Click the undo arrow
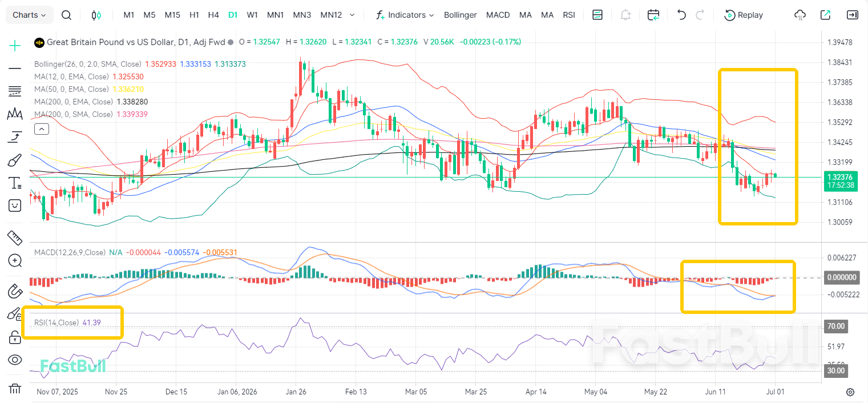The image size is (868, 403). coord(681,15)
